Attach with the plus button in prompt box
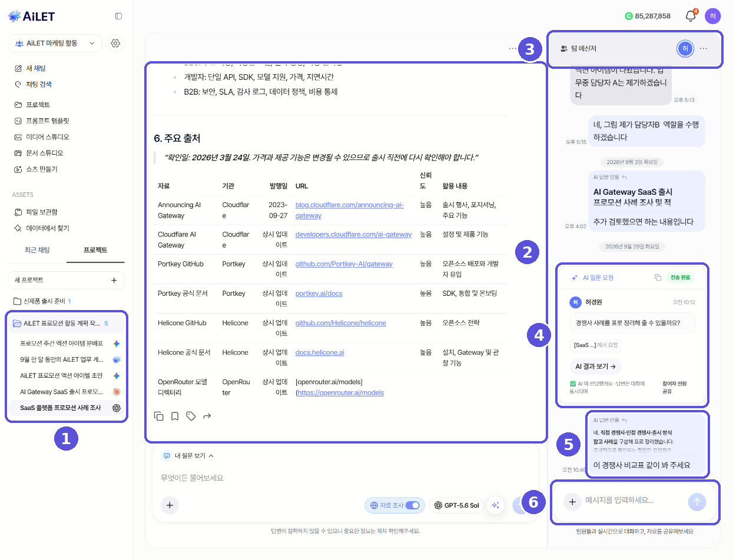Image resolution: width=733 pixels, height=560 pixels. click(170, 505)
